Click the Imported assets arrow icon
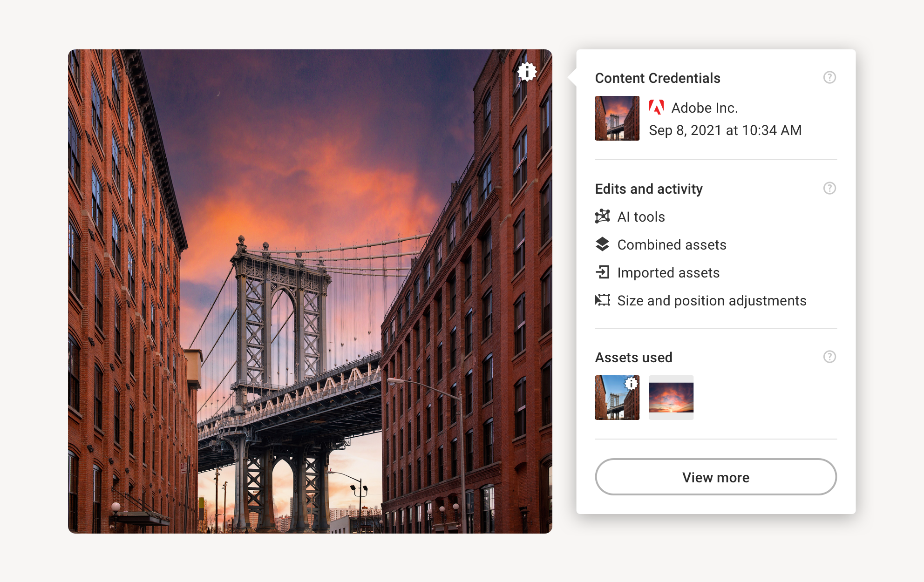Viewport: 924px width, 582px height. pyautogui.click(x=602, y=272)
